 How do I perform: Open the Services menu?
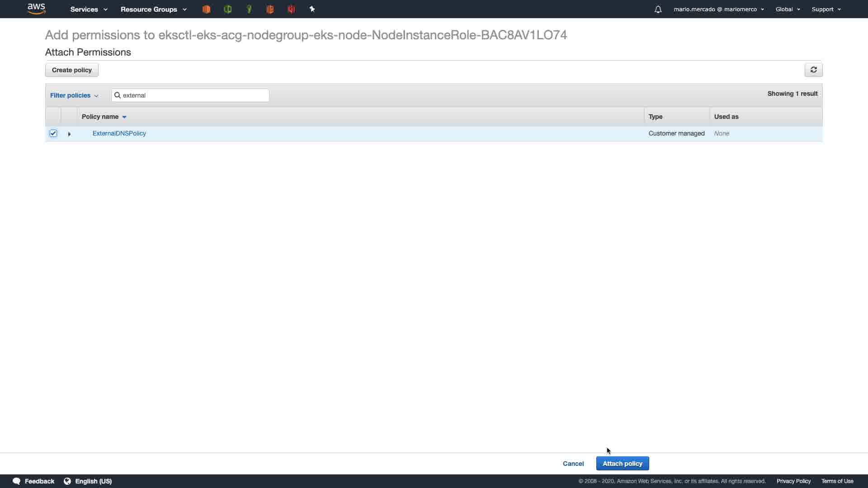89,9
